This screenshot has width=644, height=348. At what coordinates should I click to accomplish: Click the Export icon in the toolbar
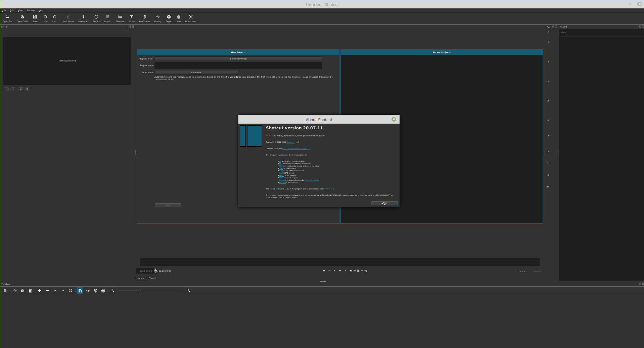click(169, 18)
